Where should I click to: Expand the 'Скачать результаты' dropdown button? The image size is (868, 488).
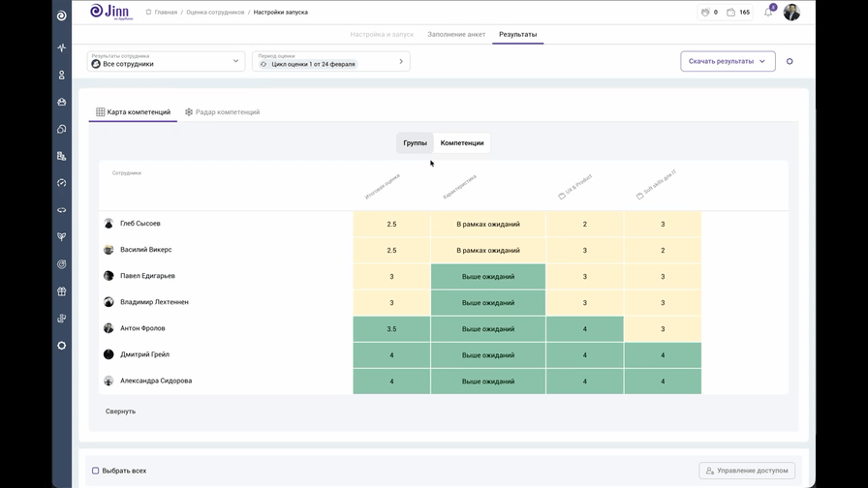(728, 61)
